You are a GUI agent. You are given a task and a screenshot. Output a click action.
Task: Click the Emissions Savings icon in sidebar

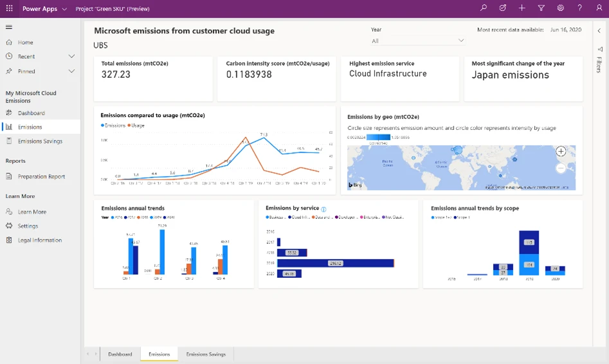[9, 141]
